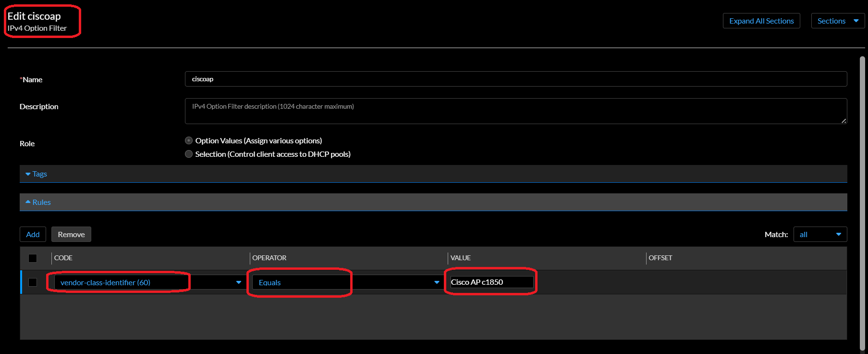Check the vendor-class-identifier rule row checkbox

click(x=33, y=282)
